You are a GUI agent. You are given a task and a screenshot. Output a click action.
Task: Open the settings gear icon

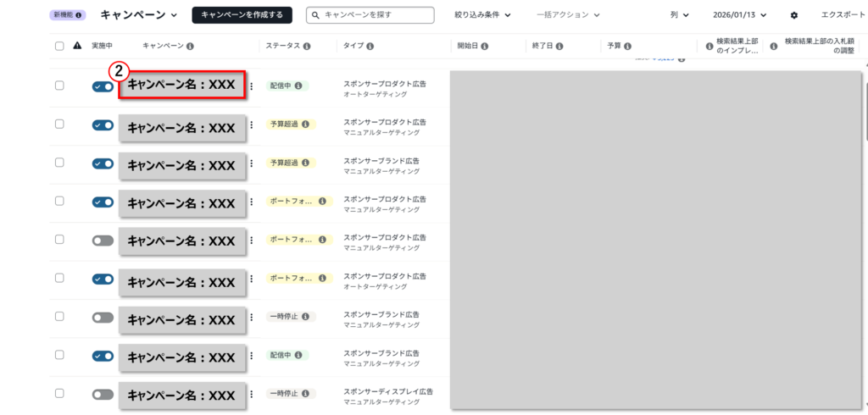coord(793,15)
